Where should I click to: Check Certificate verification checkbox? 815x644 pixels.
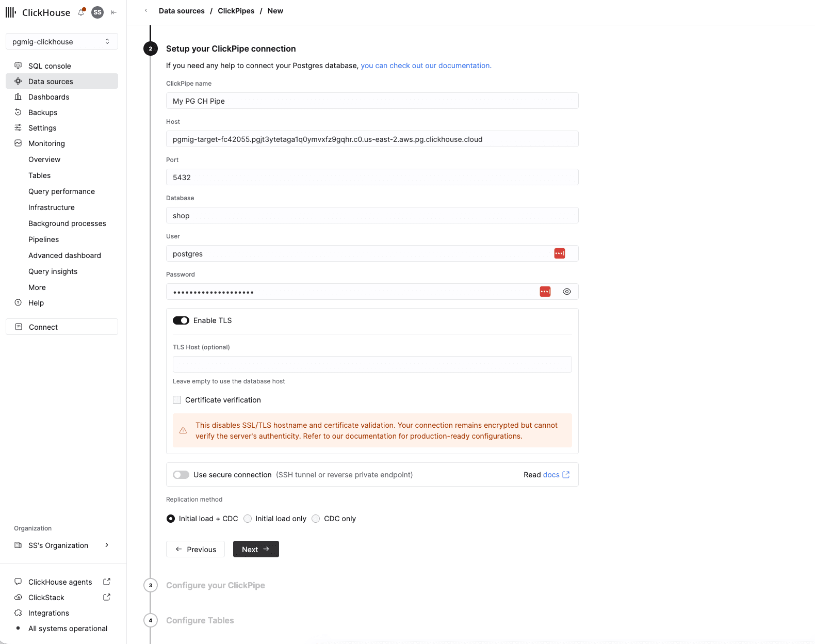pos(177,400)
